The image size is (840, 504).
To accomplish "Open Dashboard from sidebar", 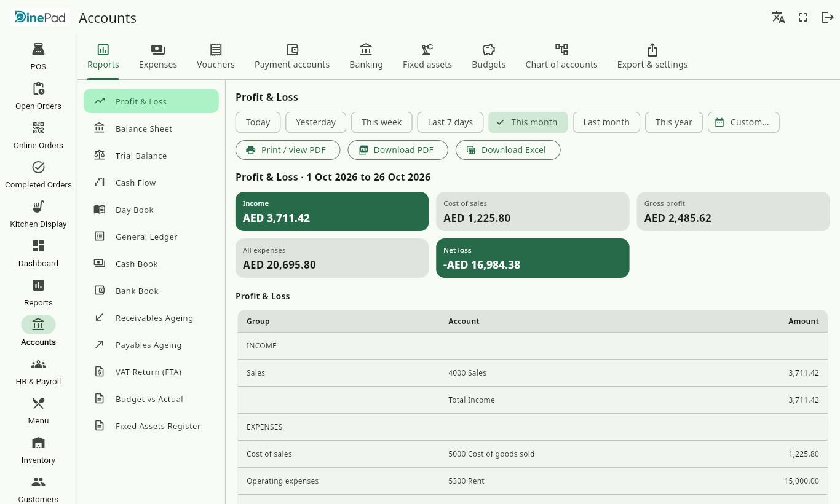I will coord(38,253).
